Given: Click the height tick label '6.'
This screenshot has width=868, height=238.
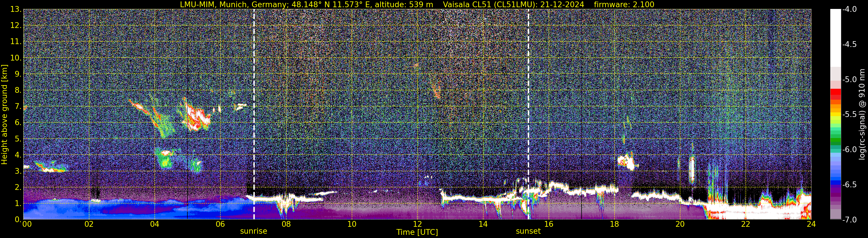Looking at the screenshot, I should point(18,122).
